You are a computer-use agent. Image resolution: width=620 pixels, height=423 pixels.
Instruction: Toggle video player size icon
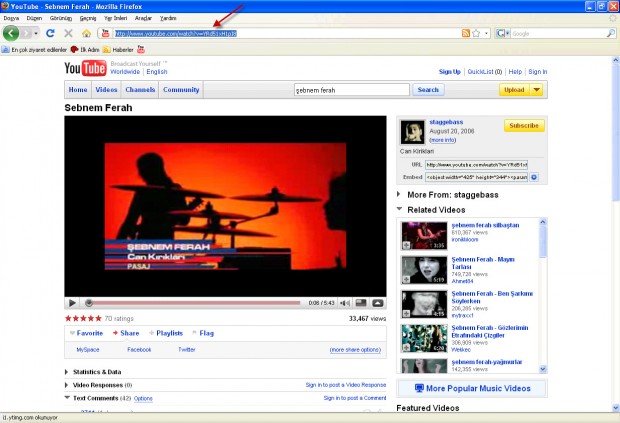click(361, 303)
